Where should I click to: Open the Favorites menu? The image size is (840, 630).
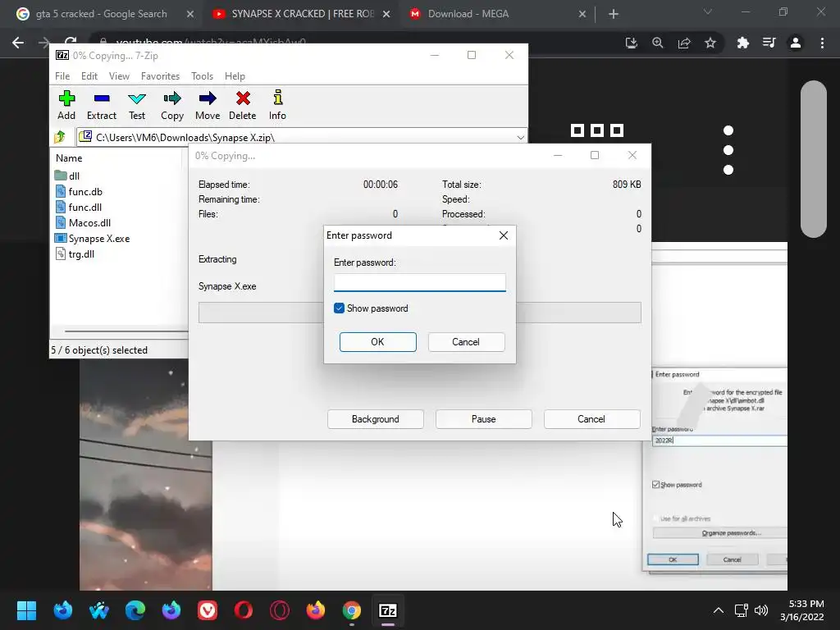[x=160, y=76]
